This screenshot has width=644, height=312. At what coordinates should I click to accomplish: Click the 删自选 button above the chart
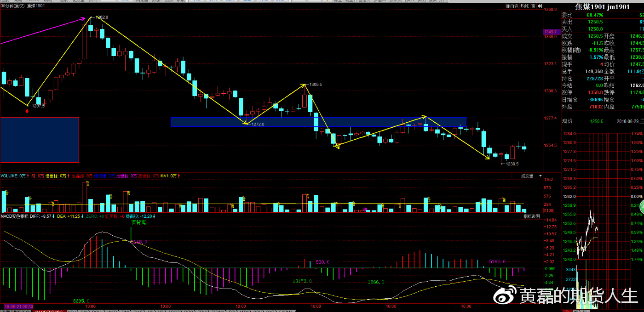pos(512,6)
